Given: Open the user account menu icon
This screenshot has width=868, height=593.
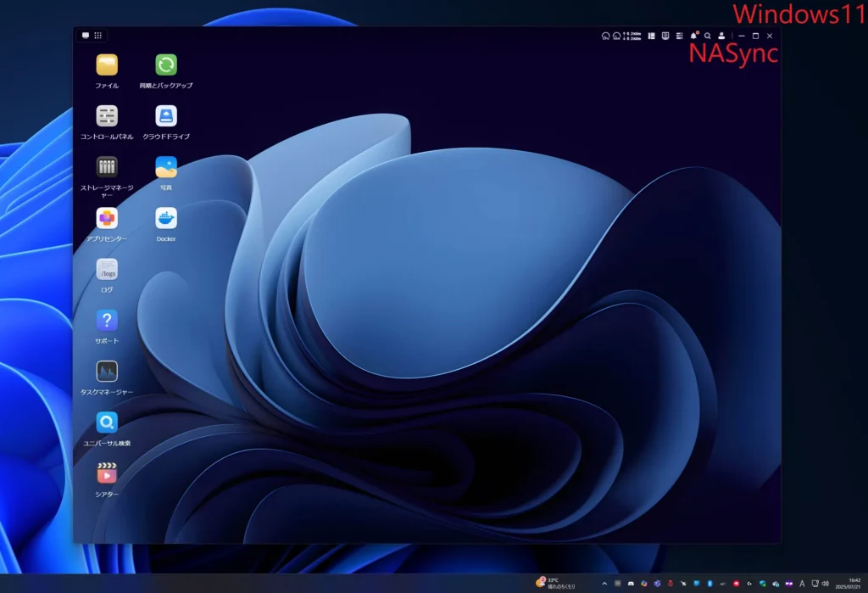Looking at the screenshot, I should [721, 36].
